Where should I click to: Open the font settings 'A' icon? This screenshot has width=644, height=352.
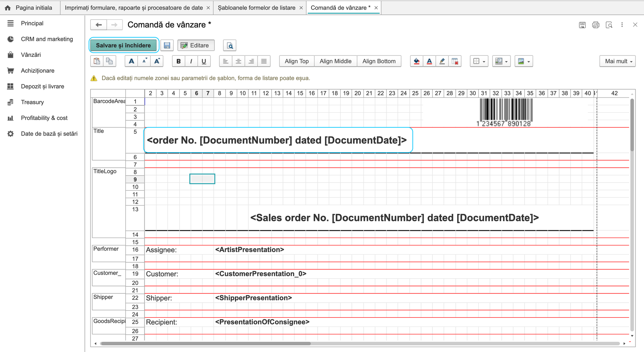coord(131,61)
